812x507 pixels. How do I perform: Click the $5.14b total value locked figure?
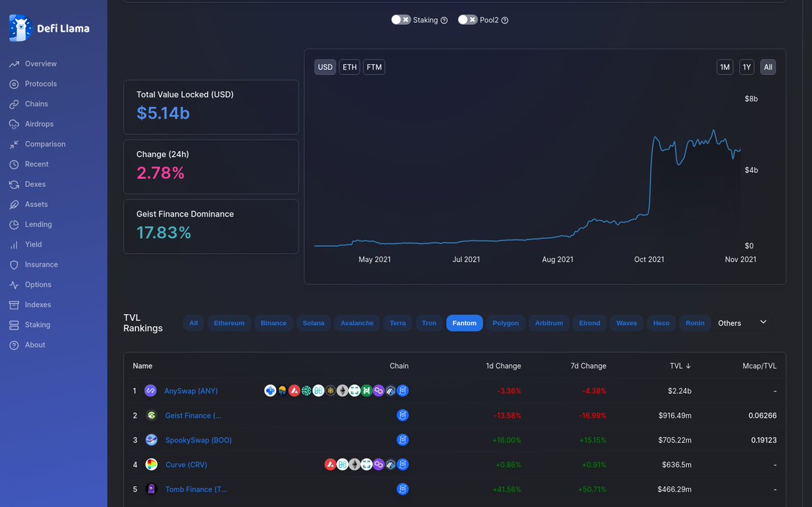click(163, 113)
